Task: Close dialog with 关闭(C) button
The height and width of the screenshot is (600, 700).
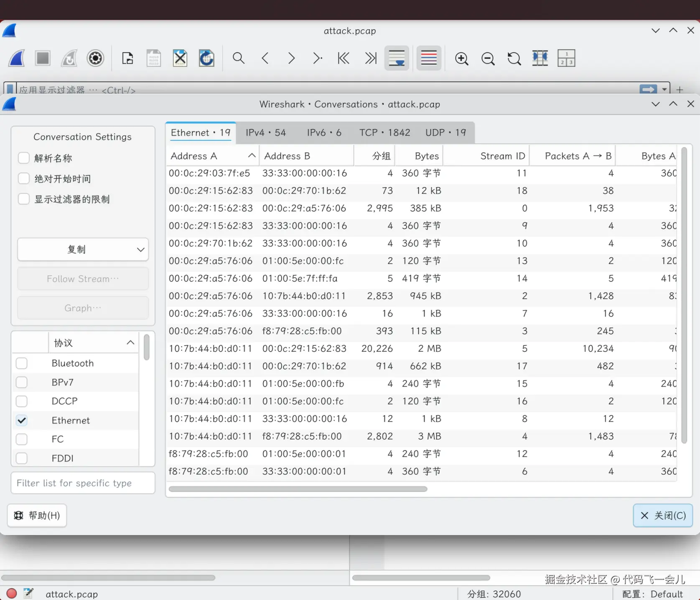Action: tap(663, 515)
